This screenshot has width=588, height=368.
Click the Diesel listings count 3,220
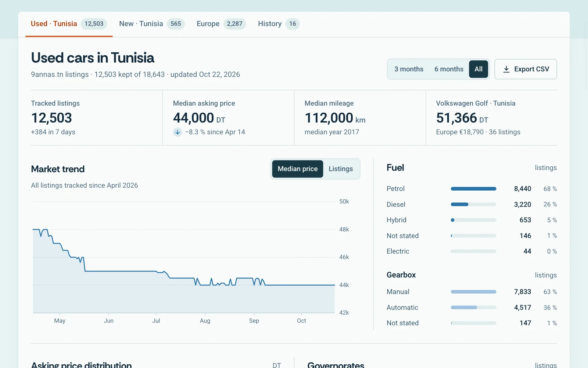(522, 204)
